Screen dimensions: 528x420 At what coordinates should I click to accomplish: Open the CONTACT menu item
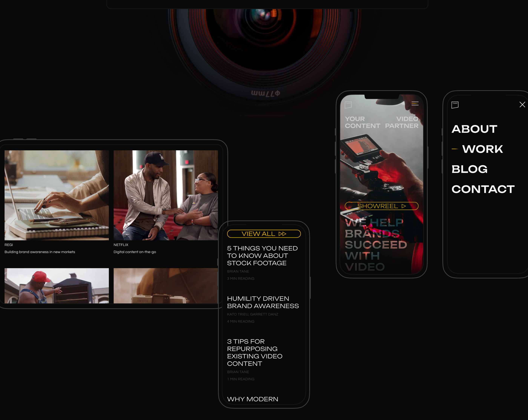click(x=483, y=189)
